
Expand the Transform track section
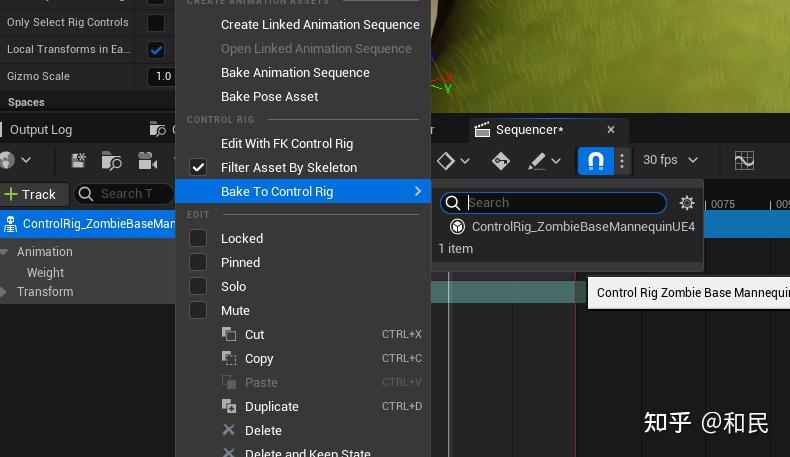click(4, 292)
